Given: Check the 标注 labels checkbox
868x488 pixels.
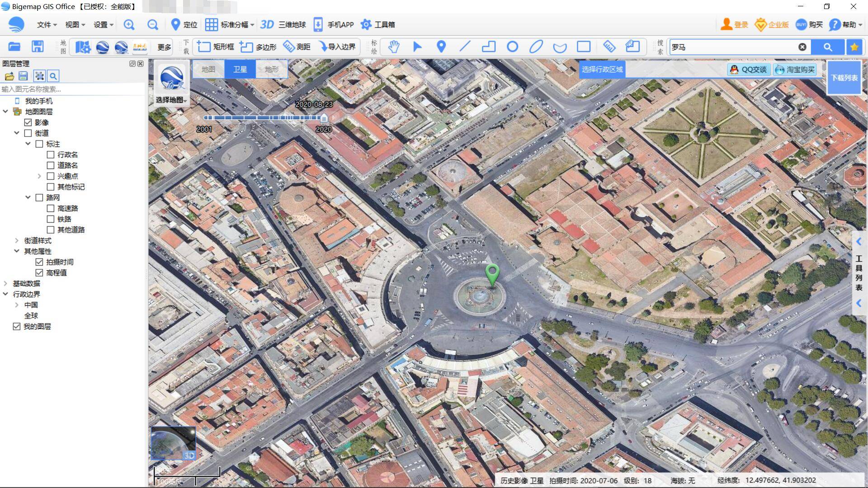Looking at the screenshot, I should [x=39, y=144].
